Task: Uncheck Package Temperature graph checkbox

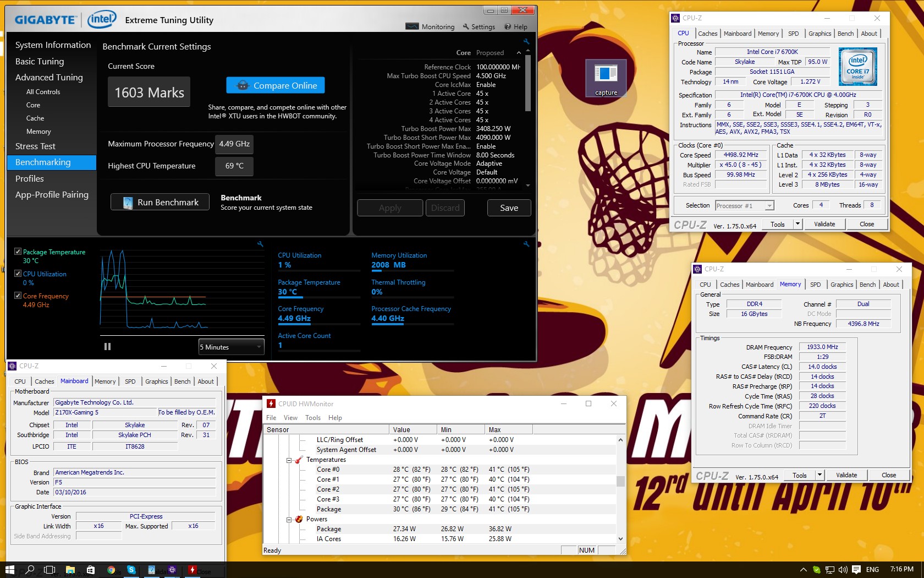Action: (x=18, y=251)
